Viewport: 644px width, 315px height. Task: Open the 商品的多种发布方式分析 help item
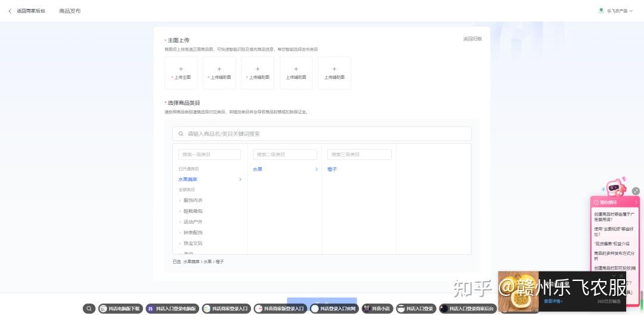pos(613,256)
